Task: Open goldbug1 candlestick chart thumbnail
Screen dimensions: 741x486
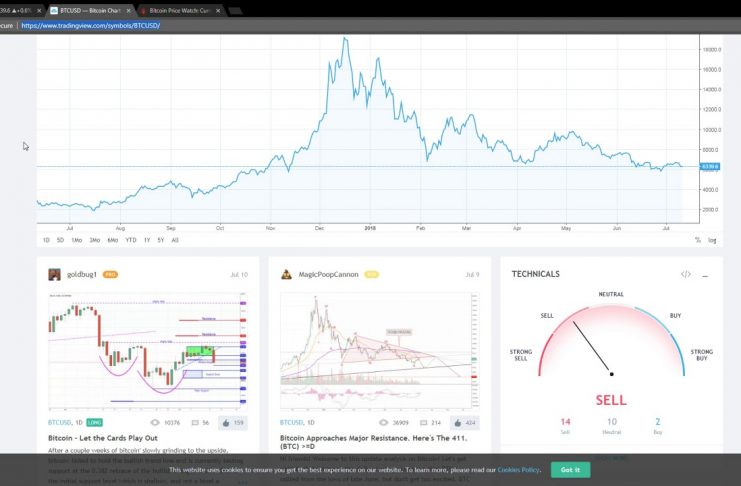Action: coord(148,351)
